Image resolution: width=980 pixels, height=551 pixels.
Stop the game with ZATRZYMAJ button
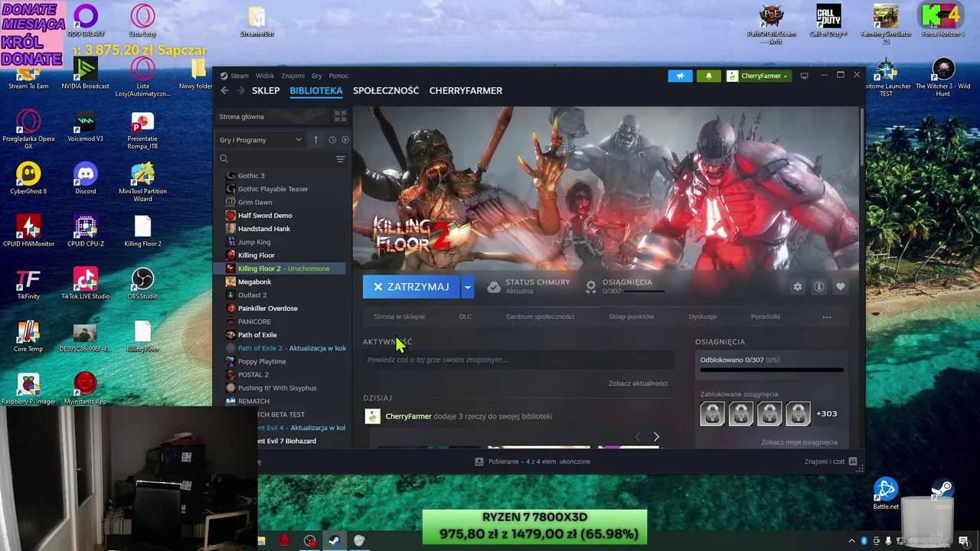point(411,286)
